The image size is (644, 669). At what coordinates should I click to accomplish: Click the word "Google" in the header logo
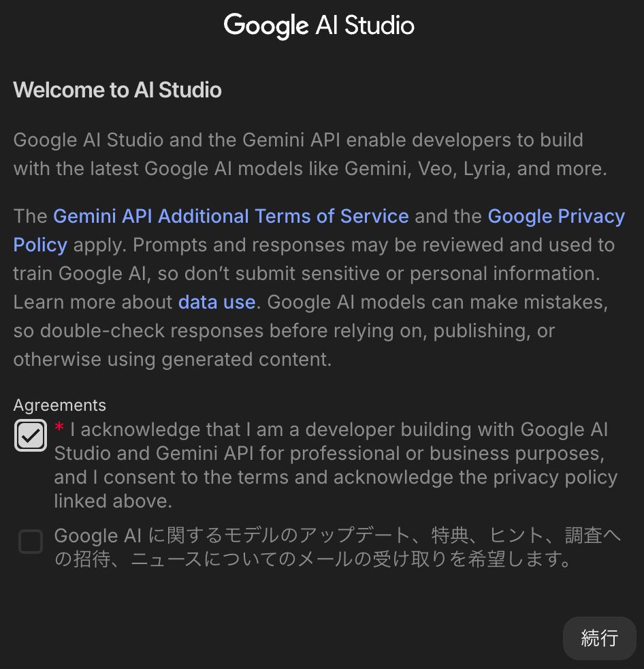click(x=265, y=26)
